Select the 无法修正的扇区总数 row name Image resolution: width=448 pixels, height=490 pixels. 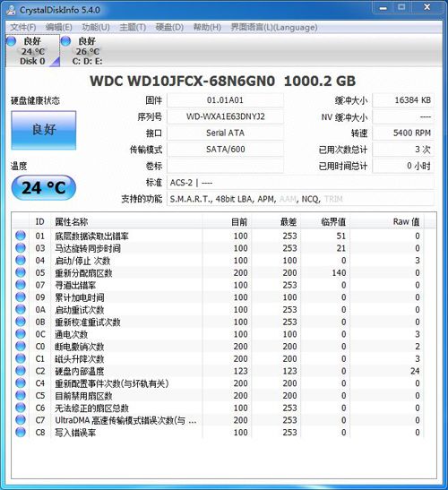click(x=91, y=408)
